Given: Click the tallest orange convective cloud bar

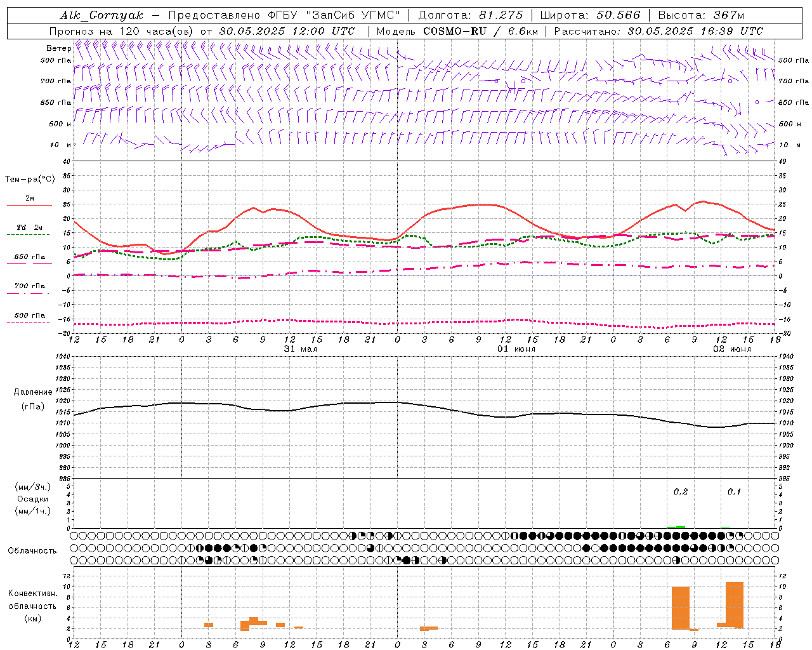Looking at the screenshot, I should tap(735, 605).
